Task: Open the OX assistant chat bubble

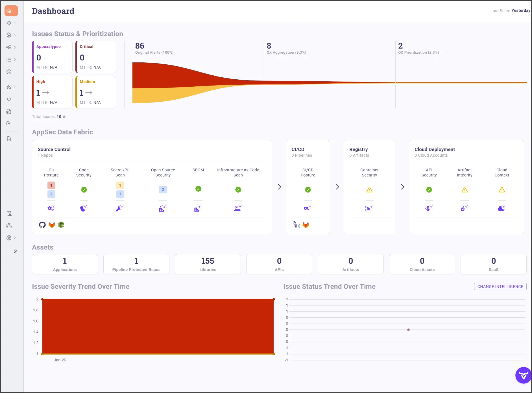Action: click(524, 375)
